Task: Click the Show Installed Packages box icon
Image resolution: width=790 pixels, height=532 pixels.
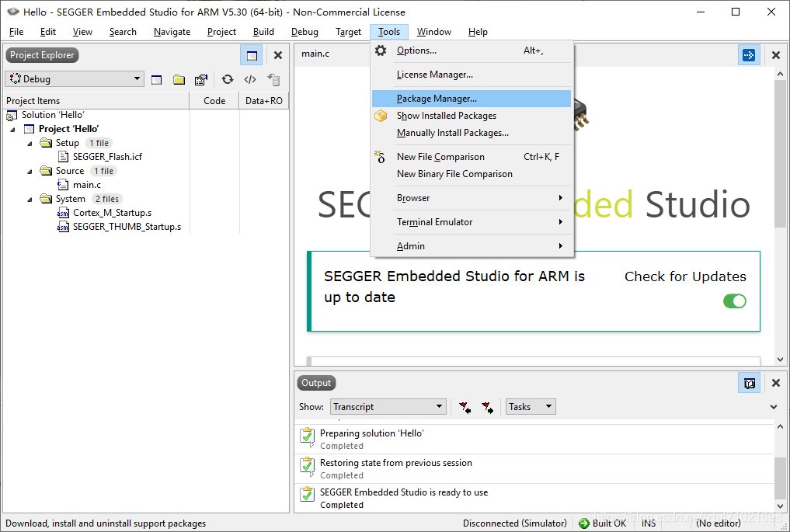Action: click(381, 116)
